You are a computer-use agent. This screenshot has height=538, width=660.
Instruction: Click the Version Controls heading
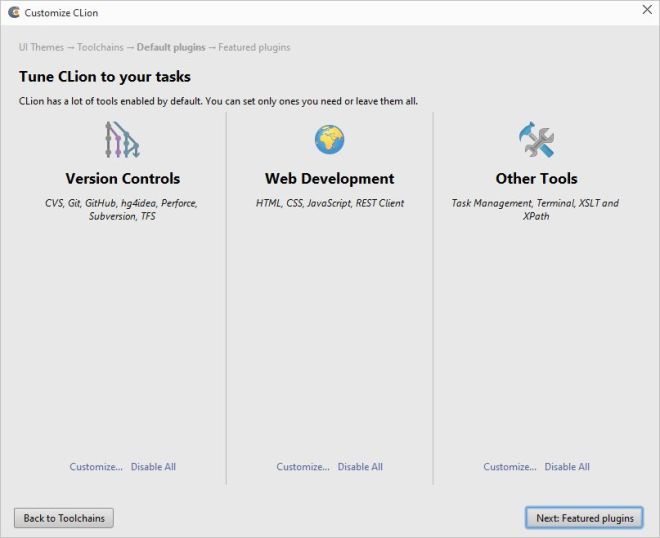122,179
